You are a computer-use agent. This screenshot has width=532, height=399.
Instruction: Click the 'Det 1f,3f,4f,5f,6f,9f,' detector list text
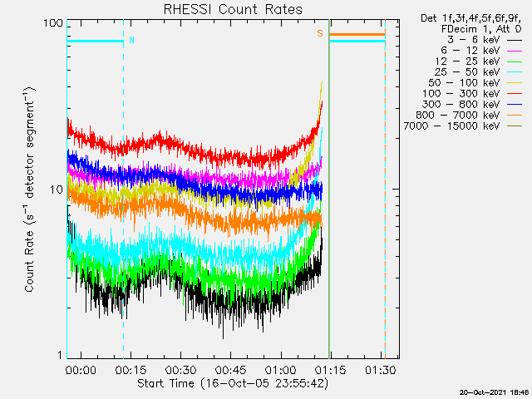[471, 18]
